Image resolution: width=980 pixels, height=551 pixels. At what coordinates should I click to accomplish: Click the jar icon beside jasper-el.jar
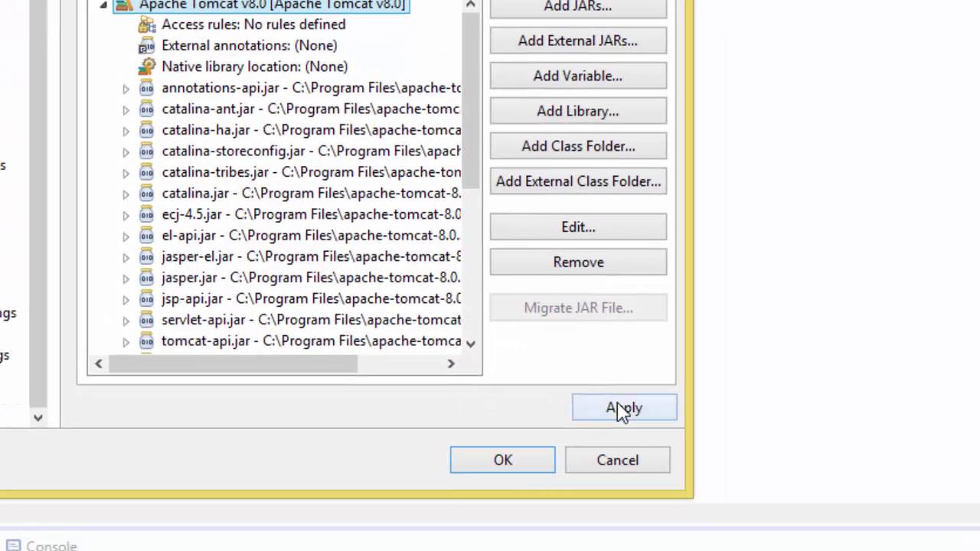coord(146,256)
